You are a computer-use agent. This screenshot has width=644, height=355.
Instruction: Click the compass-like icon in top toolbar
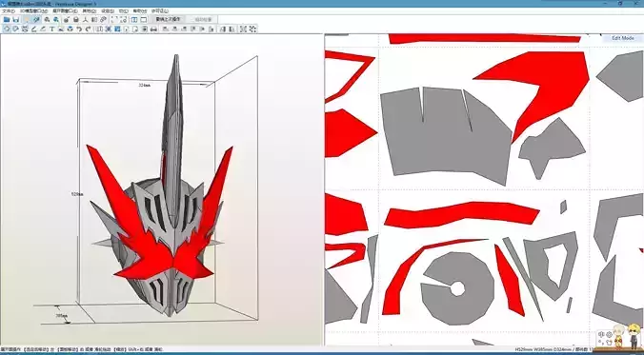(x=85, y=20)
